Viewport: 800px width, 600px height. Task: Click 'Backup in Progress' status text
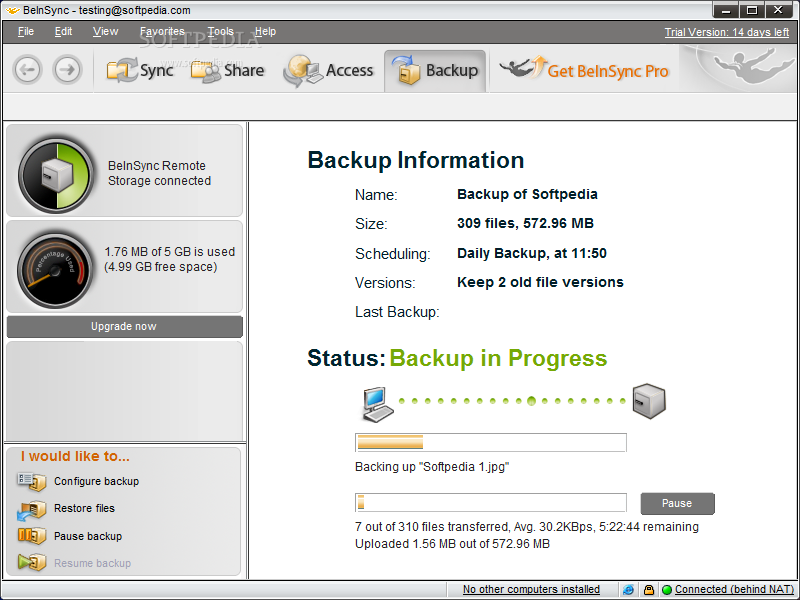(x=498, y=358)
